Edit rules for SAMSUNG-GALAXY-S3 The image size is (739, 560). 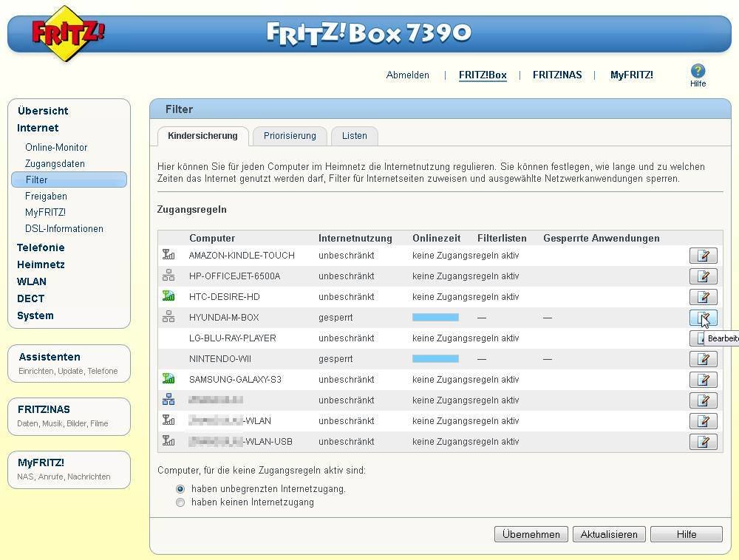click(704, 380)
